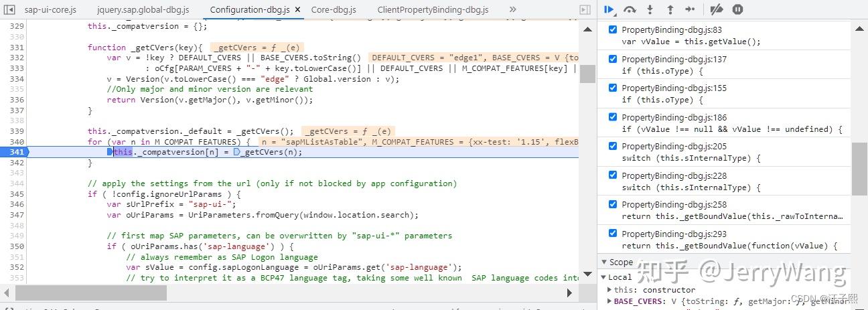Open PropertyBinding-dbg.js:137 breakpoint location
This screenshot has width=868, height=310.
674,59
